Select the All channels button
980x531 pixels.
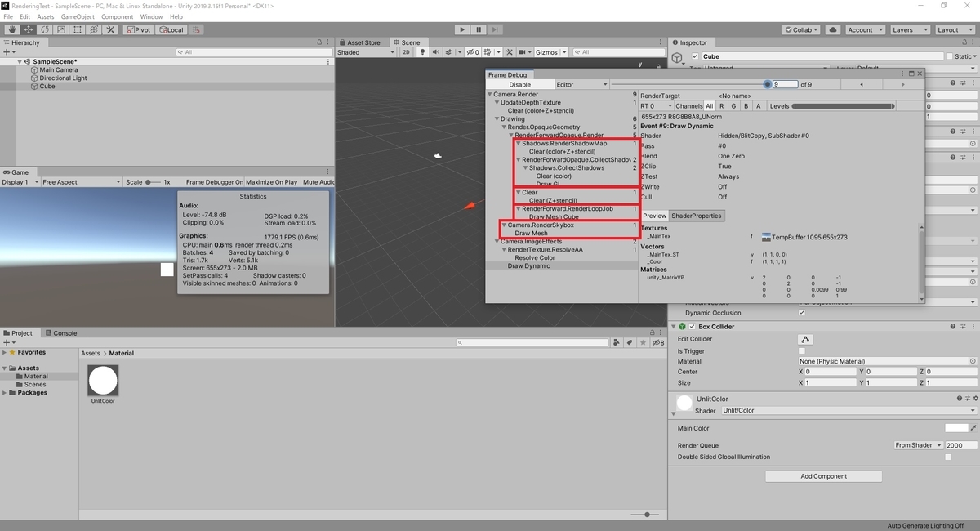point(709,106)
